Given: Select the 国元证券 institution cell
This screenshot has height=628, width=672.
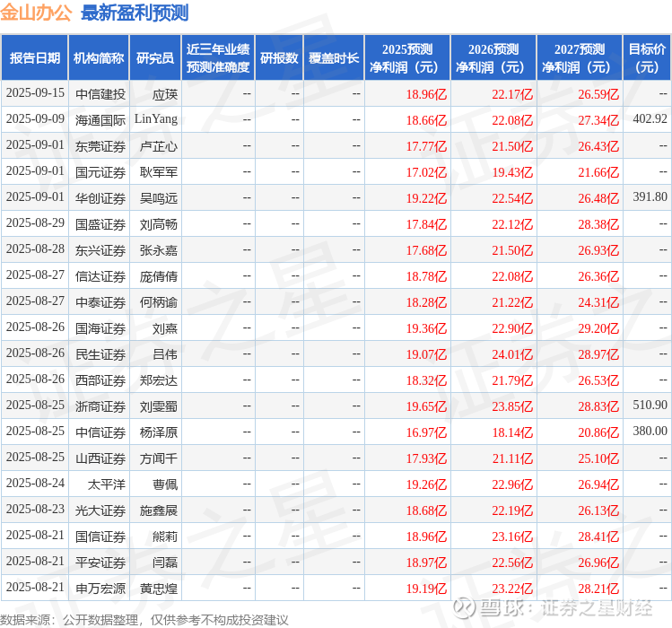Looking at the screenshot, I should [99, 172].
